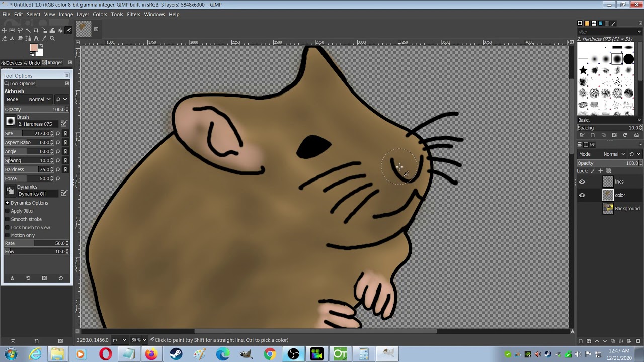Open Tool Options tab configuration menu

(x=67, y=83)
